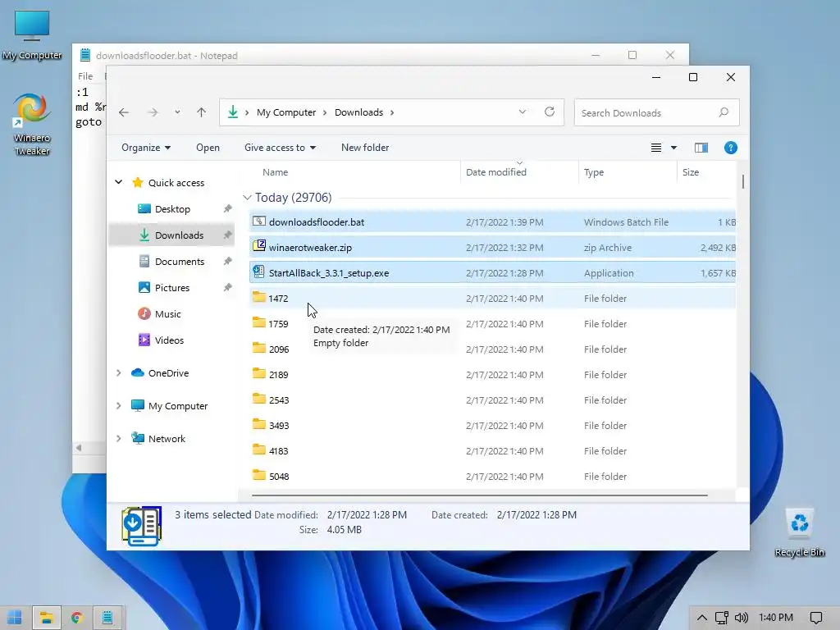Click the File Explorer taskbar icon

point(47,617)
